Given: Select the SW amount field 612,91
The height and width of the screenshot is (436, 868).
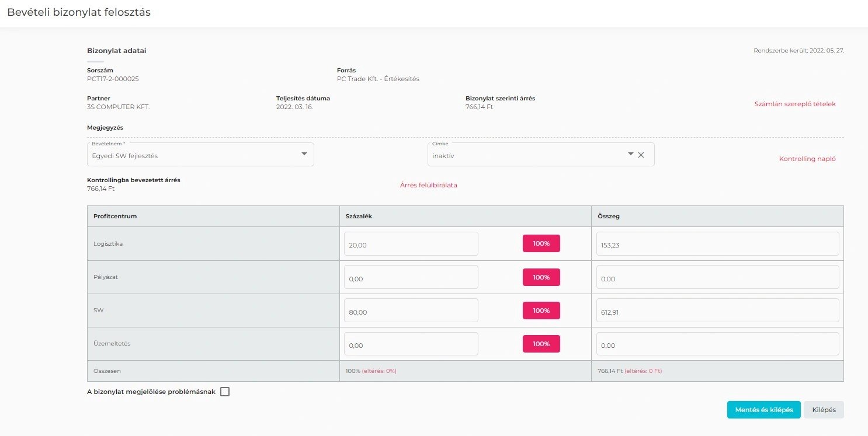Looking at the screenshot, I should coord(717,311).
